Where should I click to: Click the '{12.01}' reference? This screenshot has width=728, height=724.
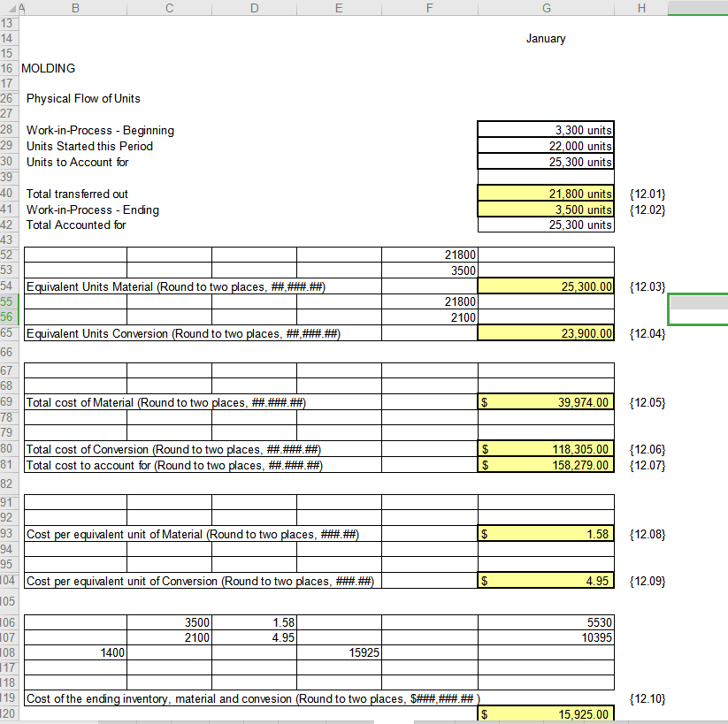tap(648, 194)
